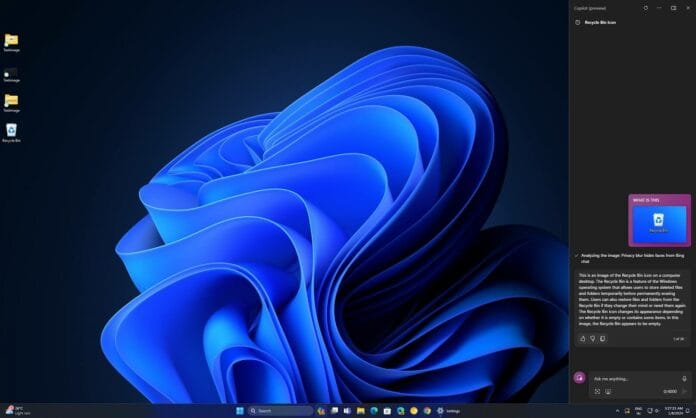The width and height of the screenshot is (696, 418).
Task: Open the weather widget on the taskbar
Action: (x=17, y=410)
